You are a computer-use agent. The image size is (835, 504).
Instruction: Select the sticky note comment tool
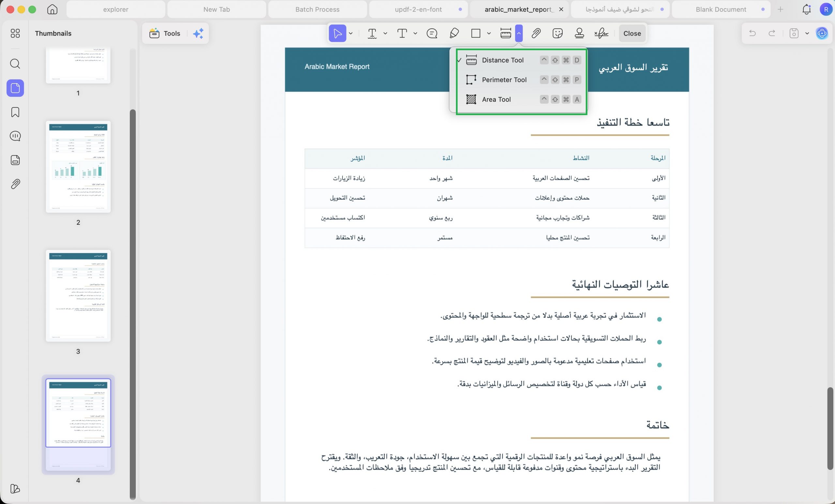pos(432,33)
